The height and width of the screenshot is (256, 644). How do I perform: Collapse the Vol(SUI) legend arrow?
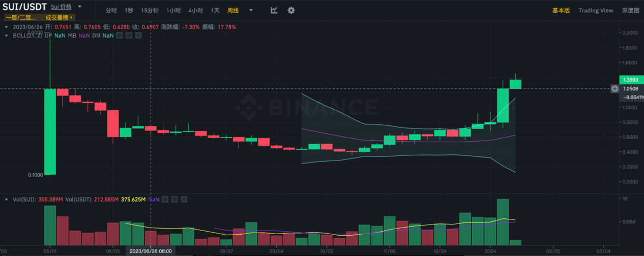pos(7,200)
